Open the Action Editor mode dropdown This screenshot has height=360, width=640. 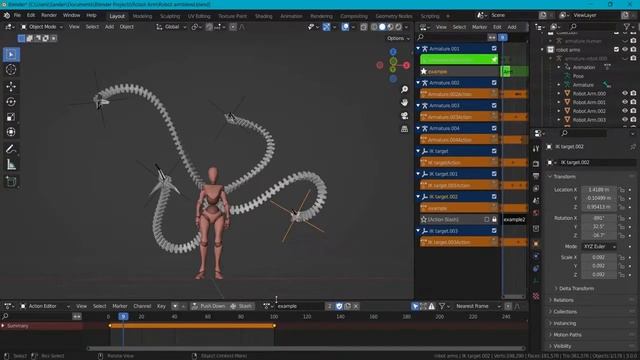pyautogui.click(x=45, y=306)
